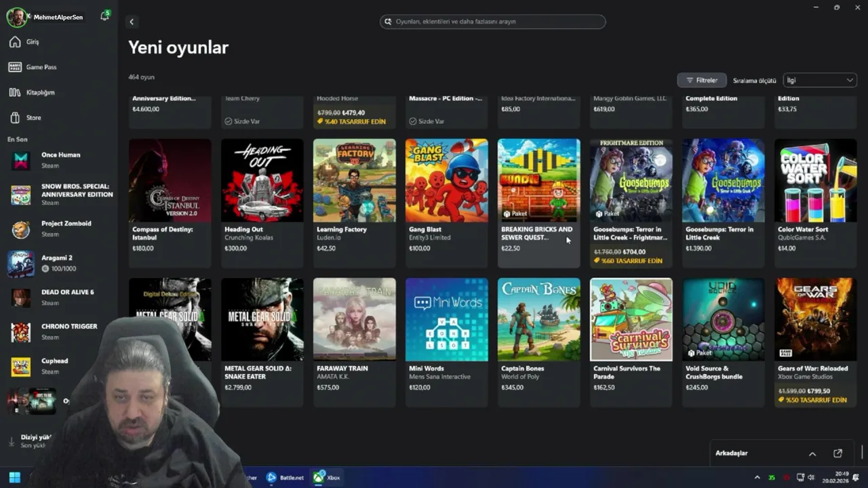Image resolution: width=868 pixels, height=488 pixels.
Task: Click the Goosebumps: Terror in Little Creek title
Action: coord(719,233)
